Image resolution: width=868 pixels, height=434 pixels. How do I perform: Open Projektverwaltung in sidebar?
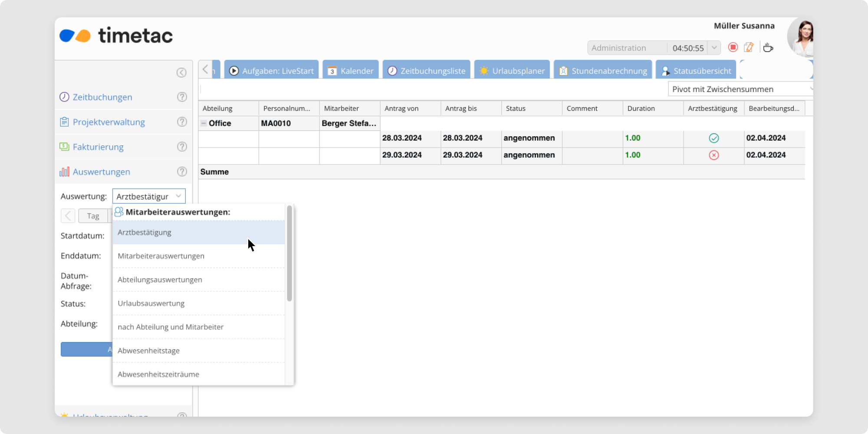point(108,122)
